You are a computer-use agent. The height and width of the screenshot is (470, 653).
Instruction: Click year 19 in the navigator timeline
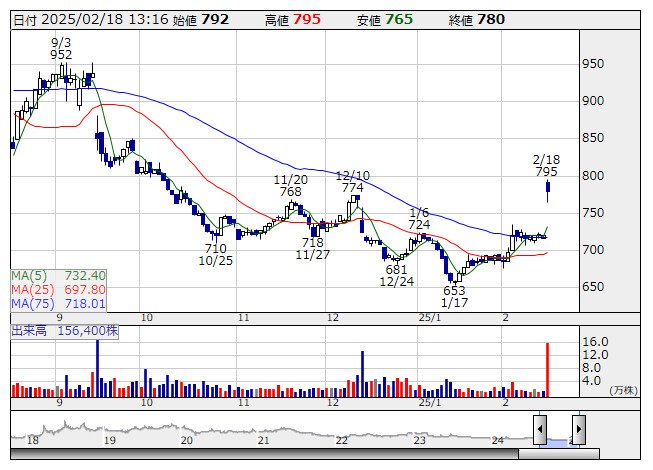[110, 440]
